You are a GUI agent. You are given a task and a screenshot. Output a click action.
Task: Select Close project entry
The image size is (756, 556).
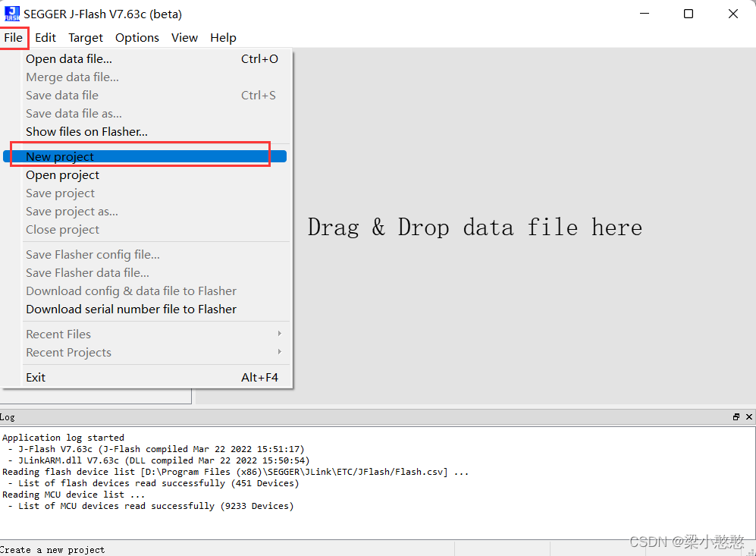pyautogui.click(x=145, y=230)
